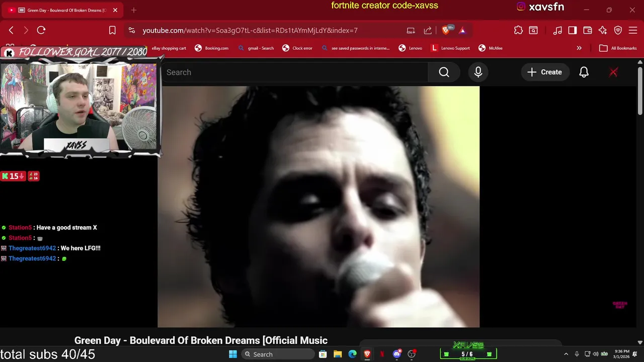Start YouTube voice search with microphone
This screenshot has width=644, height=362.
(478, 72)
